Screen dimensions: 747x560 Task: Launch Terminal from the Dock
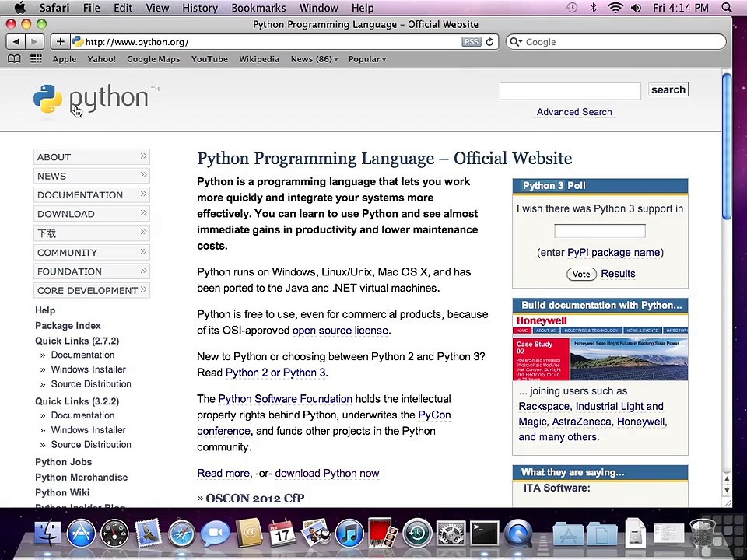point(485,533)
